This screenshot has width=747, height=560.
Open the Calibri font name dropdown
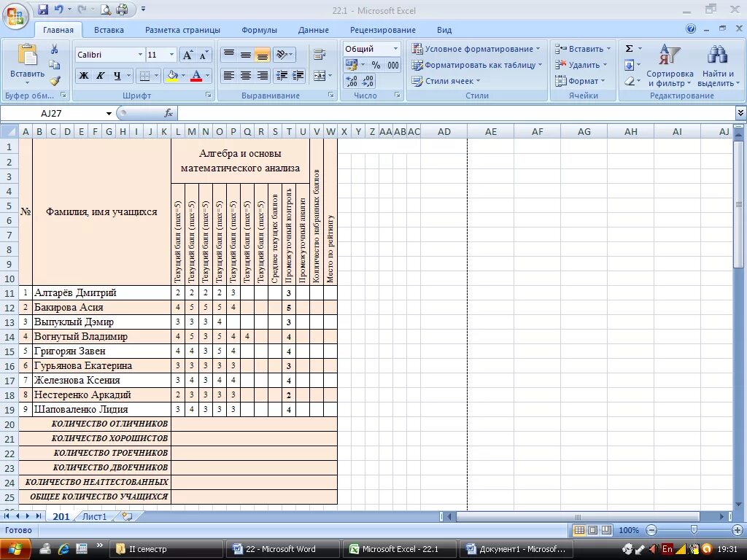click(140, 55)
